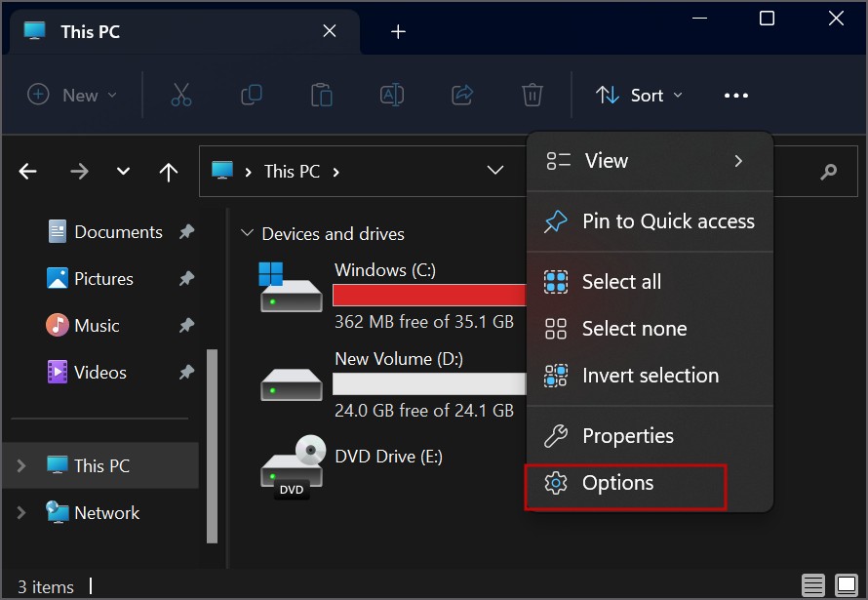Image resolution: width=868 pixels, height=600 pixels.
Task: Select This PC in the navigation pane
Action: [100, 465]
